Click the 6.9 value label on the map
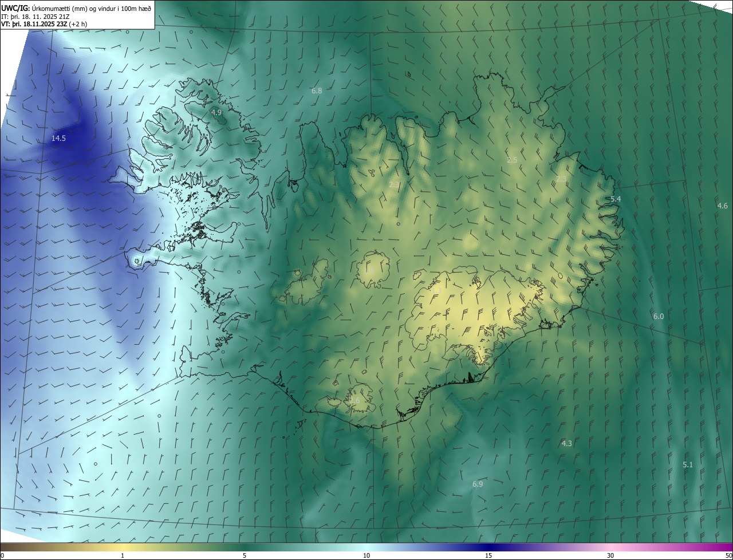The image size is (733, 560). (478, 484)
